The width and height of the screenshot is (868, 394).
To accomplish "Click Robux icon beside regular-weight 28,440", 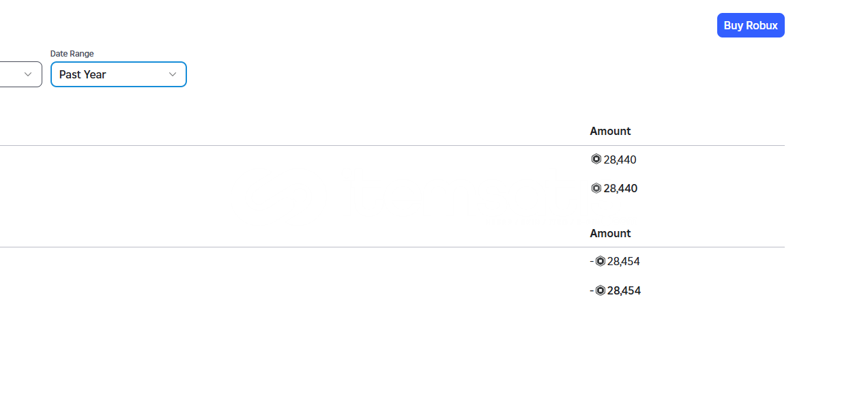I will [x=596, y=159].
